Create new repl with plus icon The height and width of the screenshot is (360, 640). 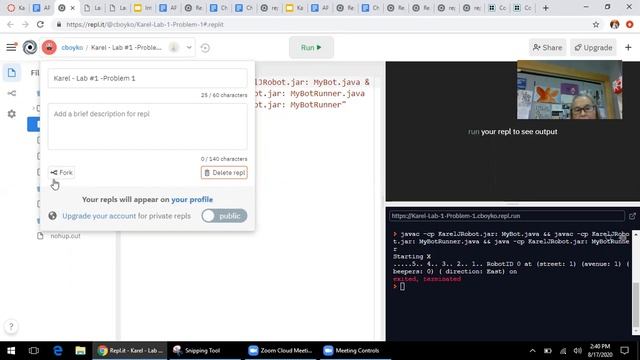pyautogui.click(x=628, y=48)
